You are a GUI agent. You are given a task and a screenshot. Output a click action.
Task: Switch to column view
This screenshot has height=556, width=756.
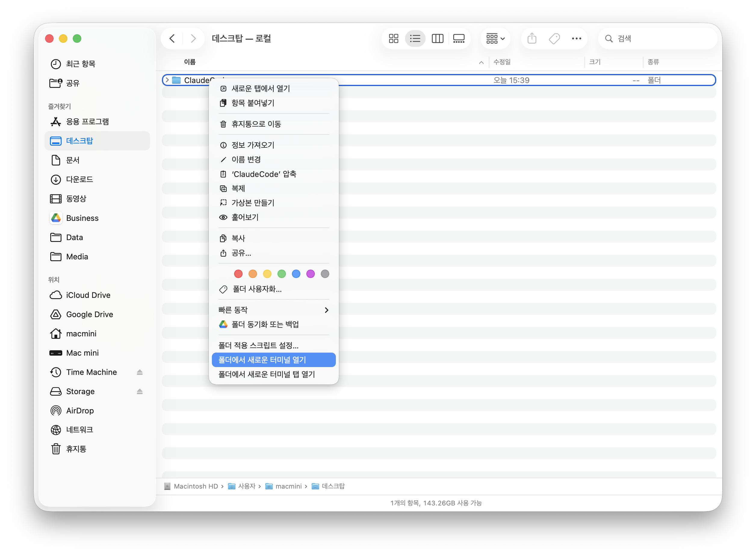(x=437, y=39)
